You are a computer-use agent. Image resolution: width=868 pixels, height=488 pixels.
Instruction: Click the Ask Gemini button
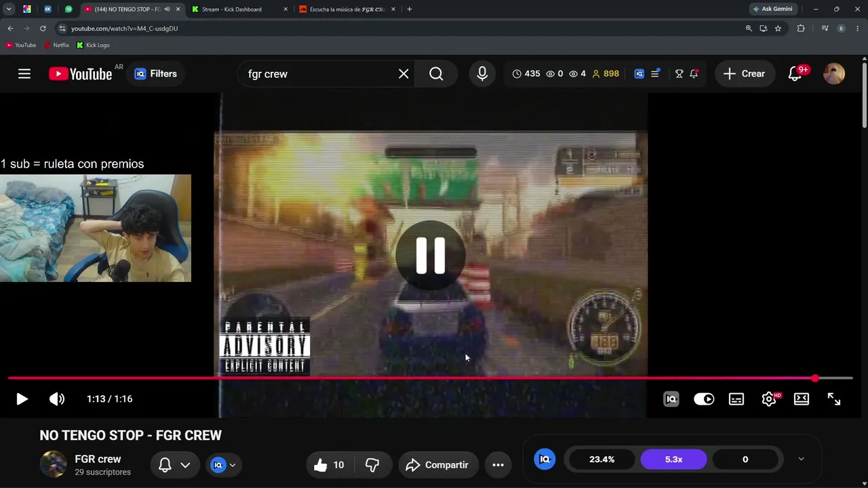[772, 9]
